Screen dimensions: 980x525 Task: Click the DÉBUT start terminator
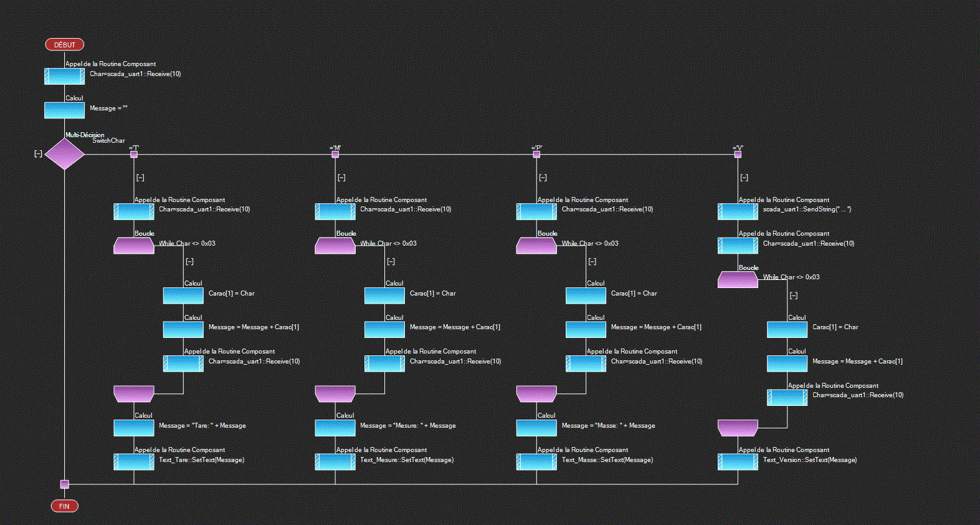coord(64,45)
